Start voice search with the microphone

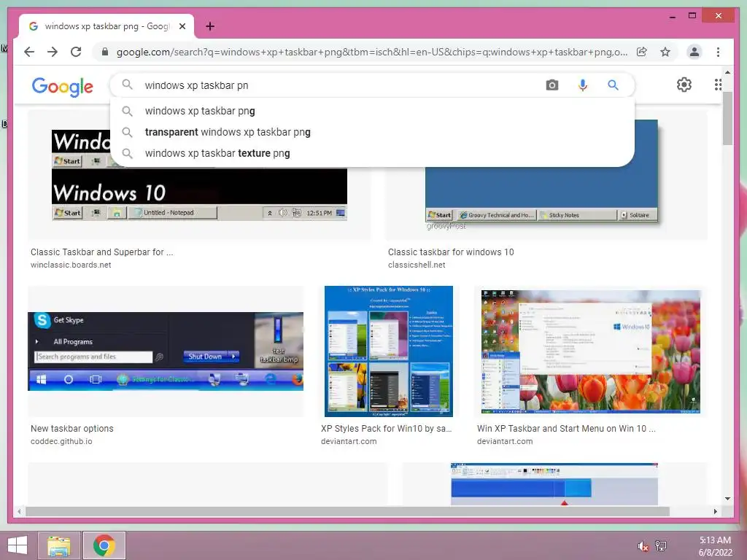point(582,85)
